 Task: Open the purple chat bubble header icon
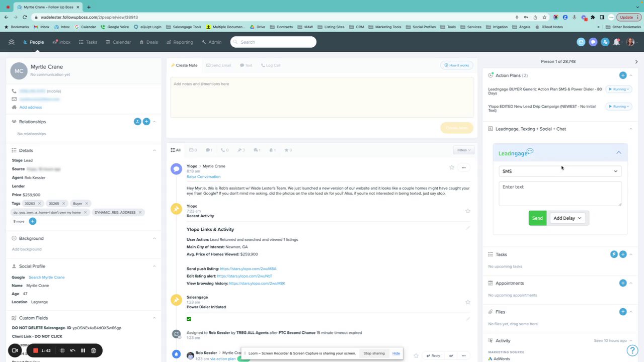[593, 42]
